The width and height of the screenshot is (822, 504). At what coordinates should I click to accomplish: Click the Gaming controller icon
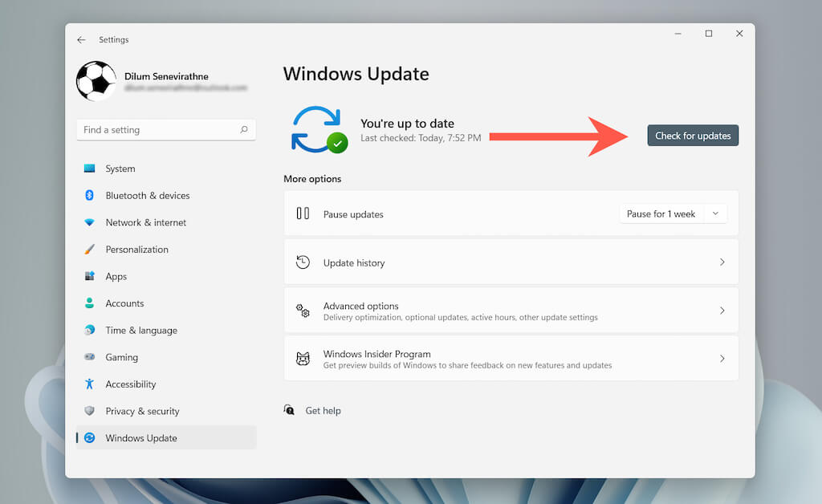click(90, 357)
